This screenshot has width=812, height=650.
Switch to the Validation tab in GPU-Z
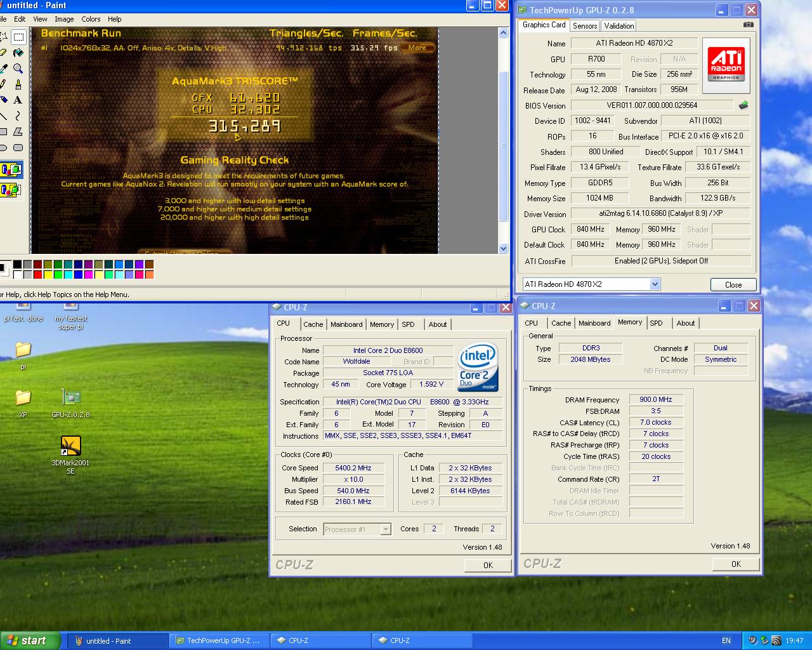(x=619, y=26)
